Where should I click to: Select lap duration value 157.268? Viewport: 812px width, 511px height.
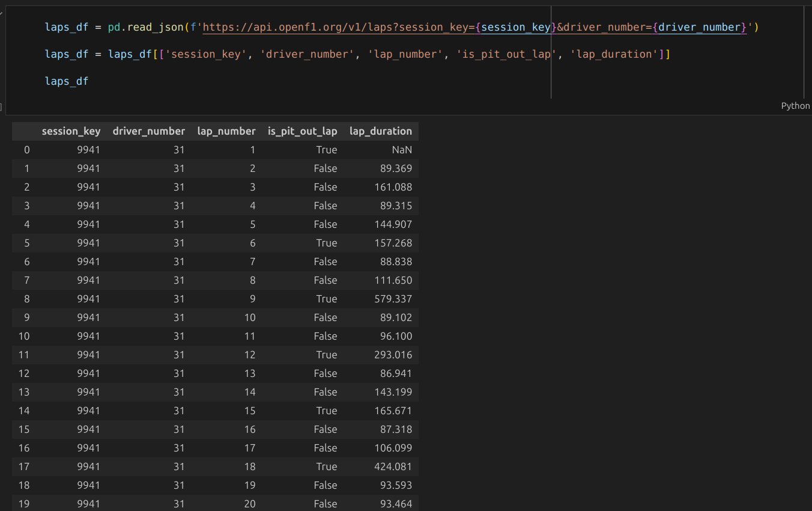click(x=393, y=243)
